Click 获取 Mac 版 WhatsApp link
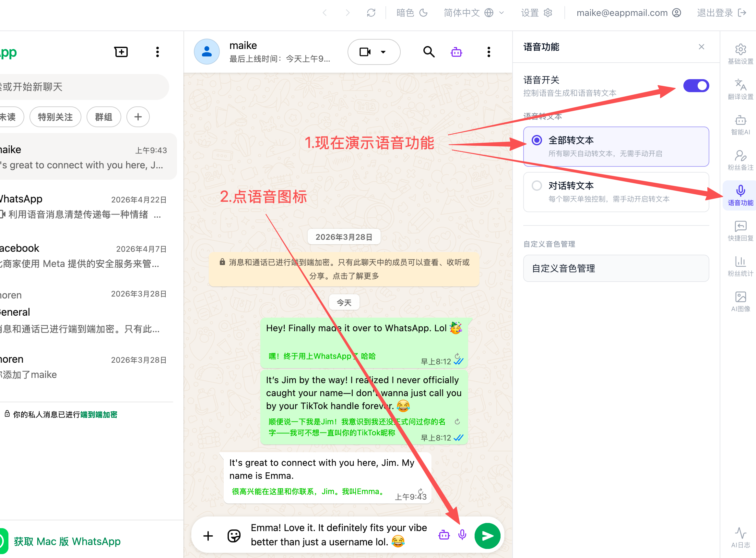The width and height of the screenshot is (756, 558). pos(67,541)
